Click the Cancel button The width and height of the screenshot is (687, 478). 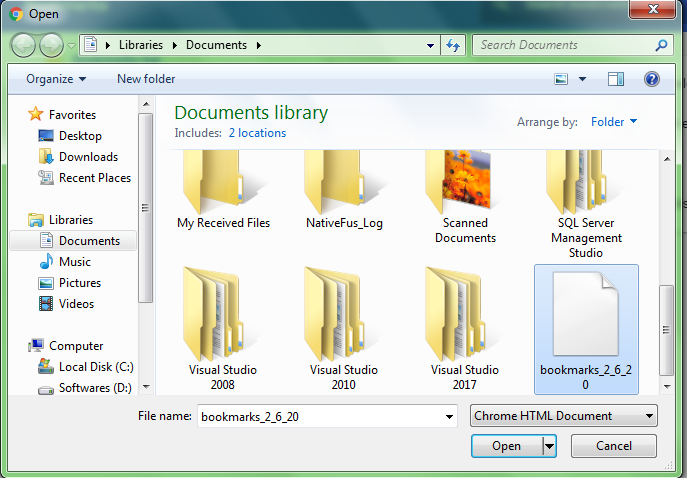[613, 446]
